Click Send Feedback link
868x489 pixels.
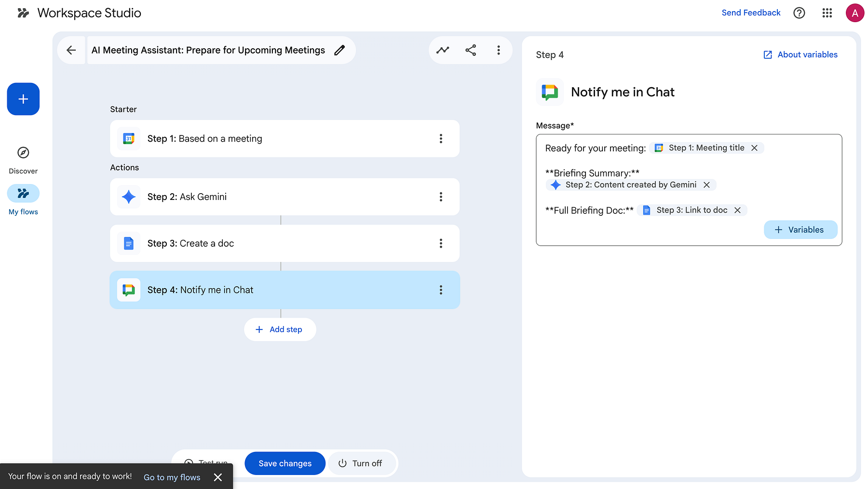click(751, 13)
